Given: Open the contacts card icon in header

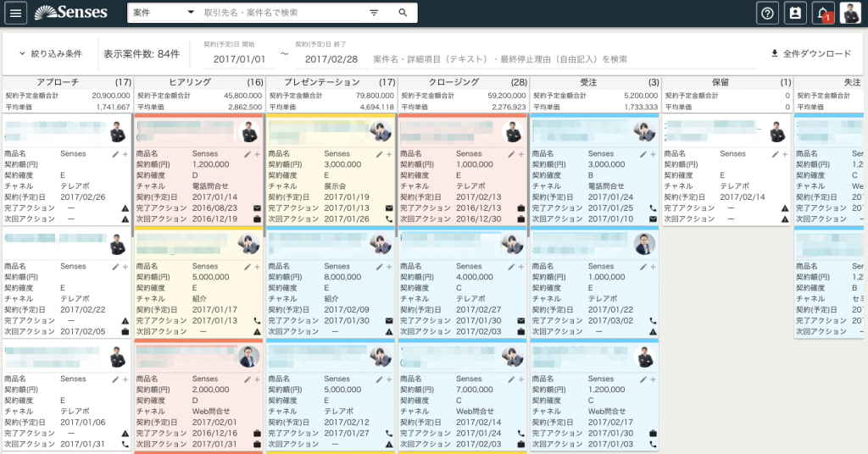Looking at the screenshot, I should (795, 13).
